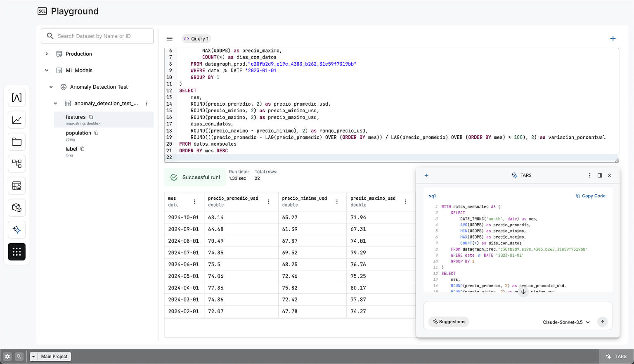Click the Playground page title

click(x=75, y=11)
